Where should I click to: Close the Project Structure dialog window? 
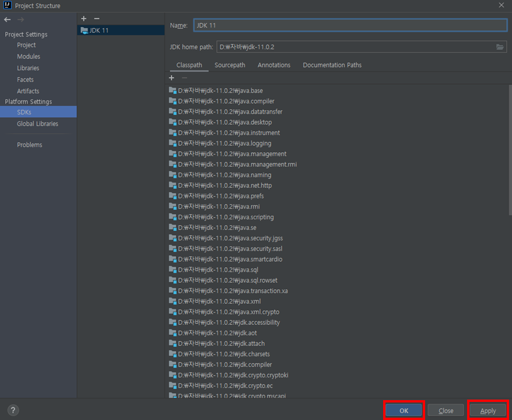[x=502, y=5]
